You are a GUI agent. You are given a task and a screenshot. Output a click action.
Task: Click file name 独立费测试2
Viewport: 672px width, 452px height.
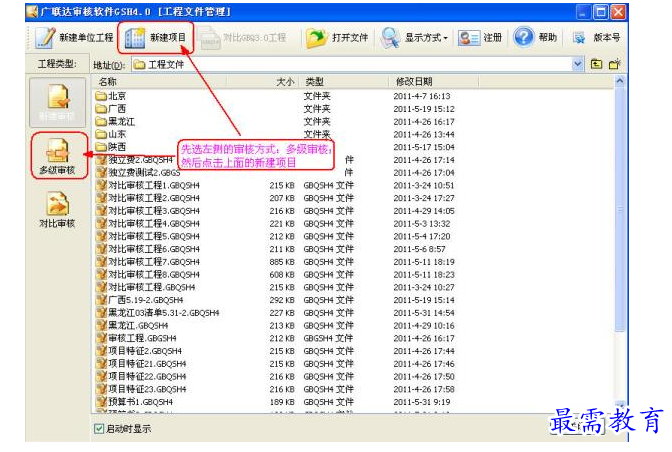click(144, 173)
